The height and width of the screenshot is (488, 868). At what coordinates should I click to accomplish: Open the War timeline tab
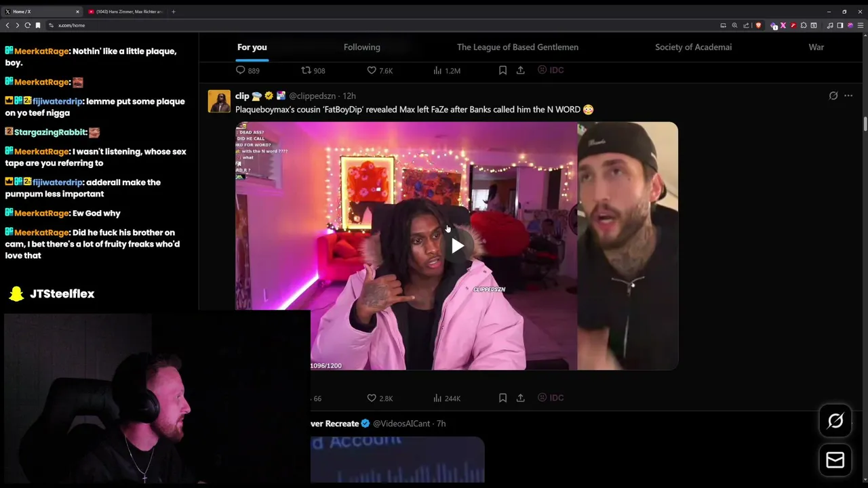pyautogui.click(x=816, y=47)
